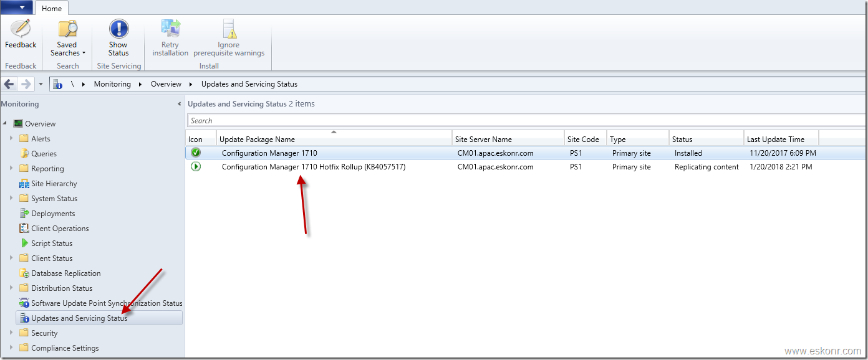The height and width of the screenshot is (360, 868).
Task: Go forward with the navigation arrow
Action: 26,84
